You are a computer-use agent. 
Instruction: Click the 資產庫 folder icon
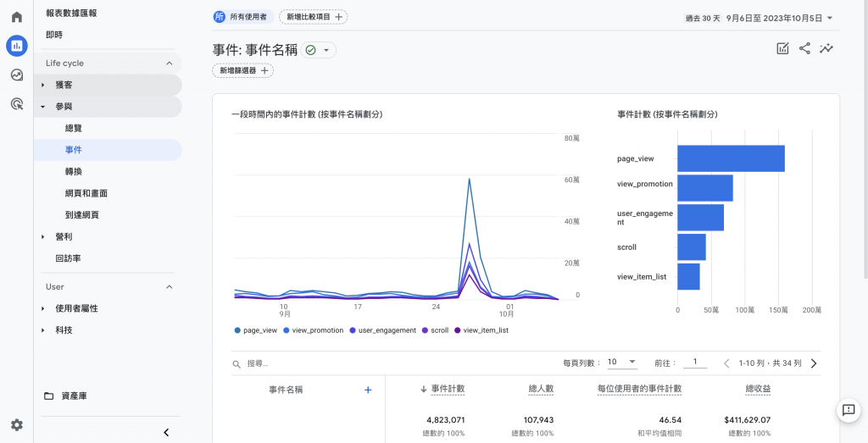point(49,396)
